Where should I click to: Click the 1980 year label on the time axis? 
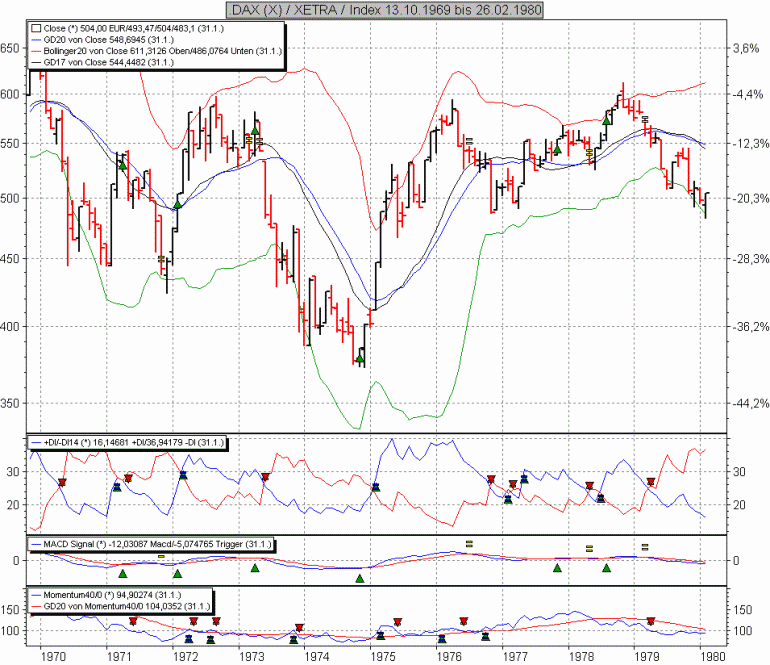pyautogui.click(x=713, y=657)
